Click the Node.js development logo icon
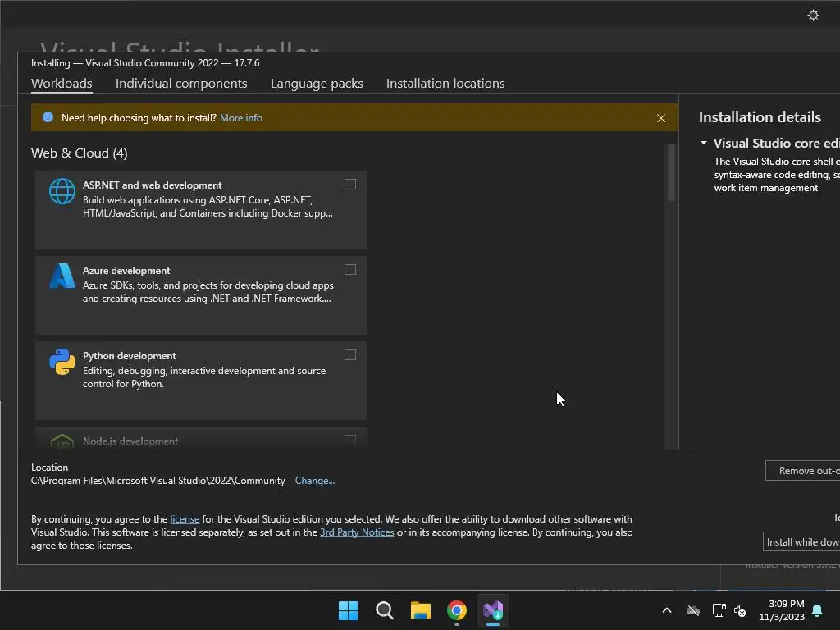This screenshot has width=840, height=630. 62,441
